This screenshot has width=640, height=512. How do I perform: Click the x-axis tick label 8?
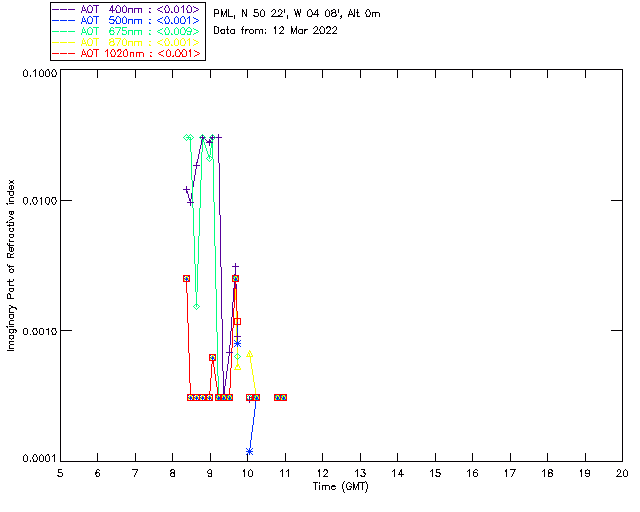click(173, 473)
